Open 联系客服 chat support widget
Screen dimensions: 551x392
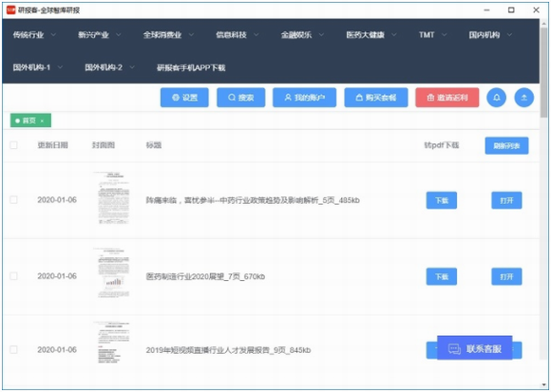pos(474,348)
